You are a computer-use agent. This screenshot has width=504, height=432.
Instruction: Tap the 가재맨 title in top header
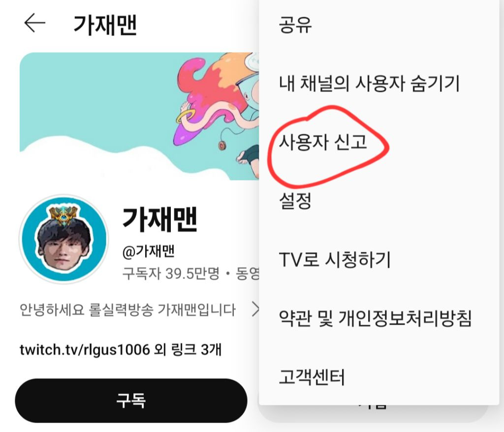pos(105,25)
